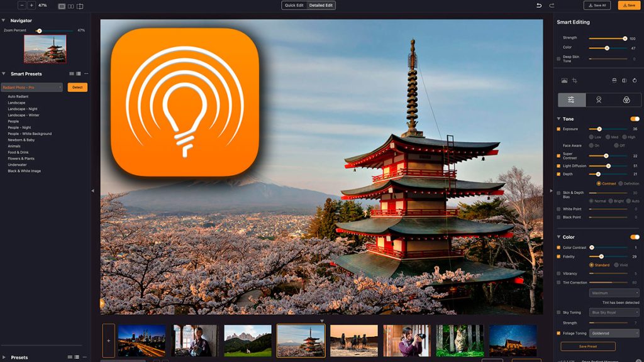Click the redo arrow icon
Screen dimensions: 644x362
(x=552, y=5)
